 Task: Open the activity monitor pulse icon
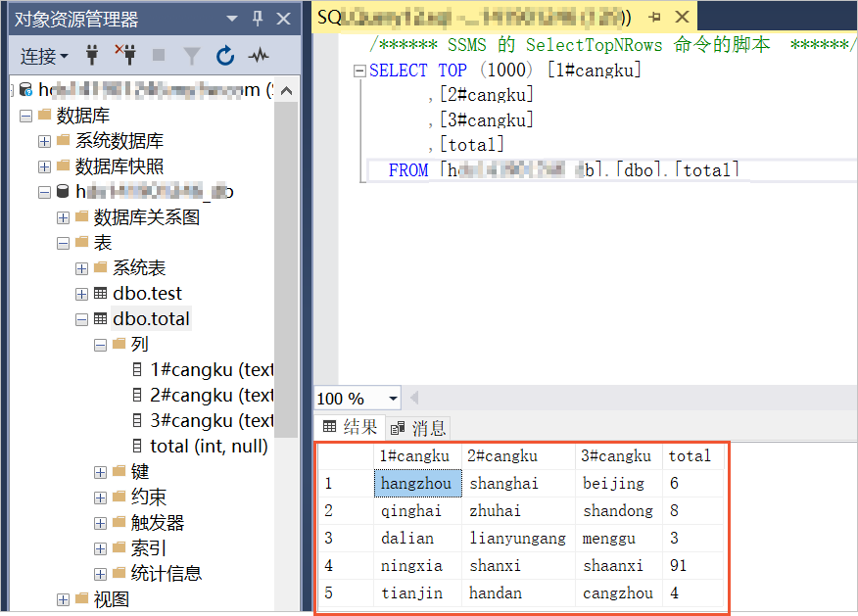259,55
